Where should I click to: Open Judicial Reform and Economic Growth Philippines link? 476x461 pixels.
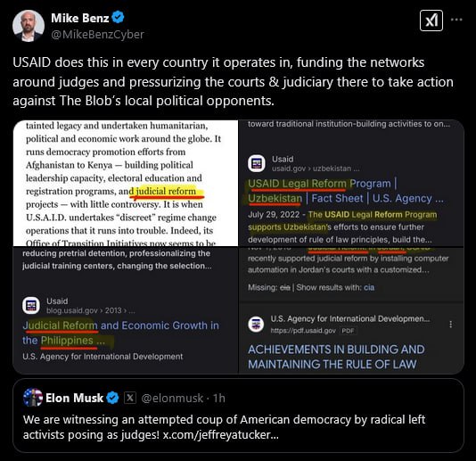coord(120,333)
